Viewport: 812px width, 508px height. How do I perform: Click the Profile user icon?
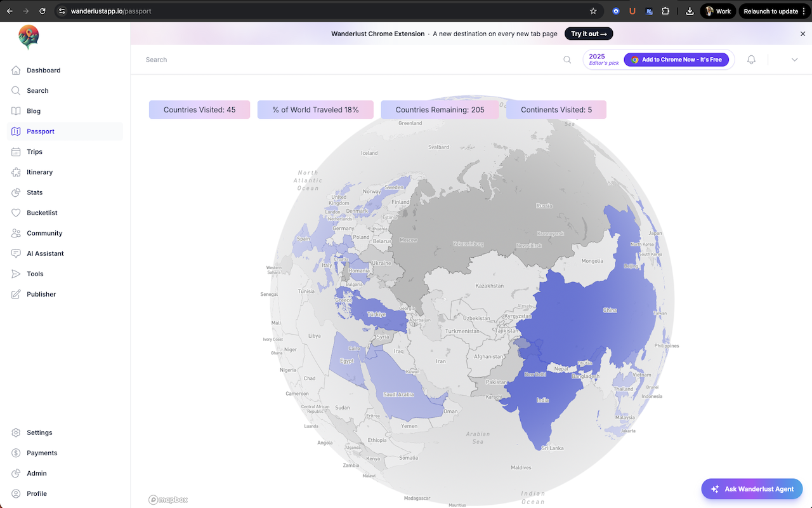tap(16, 493)
